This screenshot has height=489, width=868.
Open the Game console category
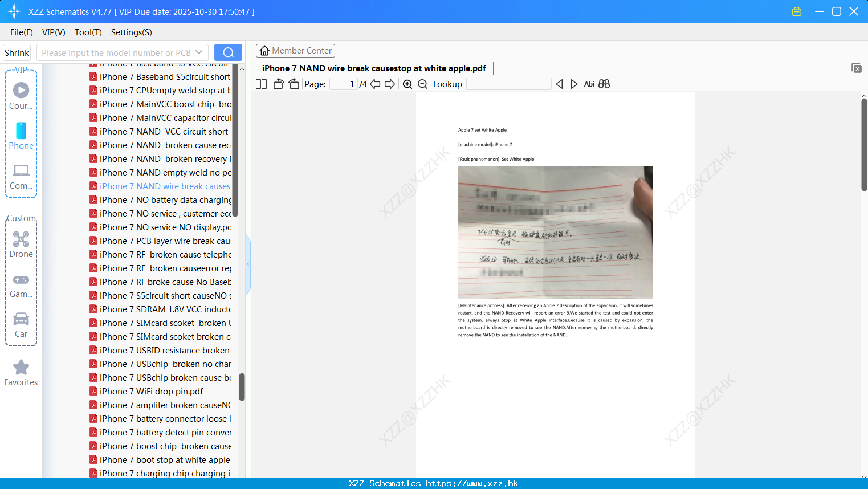click(21, 286)
